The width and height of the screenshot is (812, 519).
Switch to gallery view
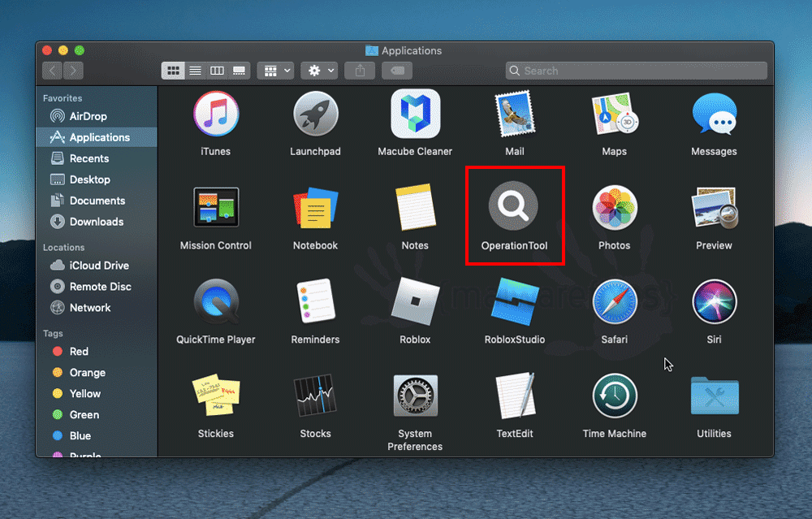240,71
